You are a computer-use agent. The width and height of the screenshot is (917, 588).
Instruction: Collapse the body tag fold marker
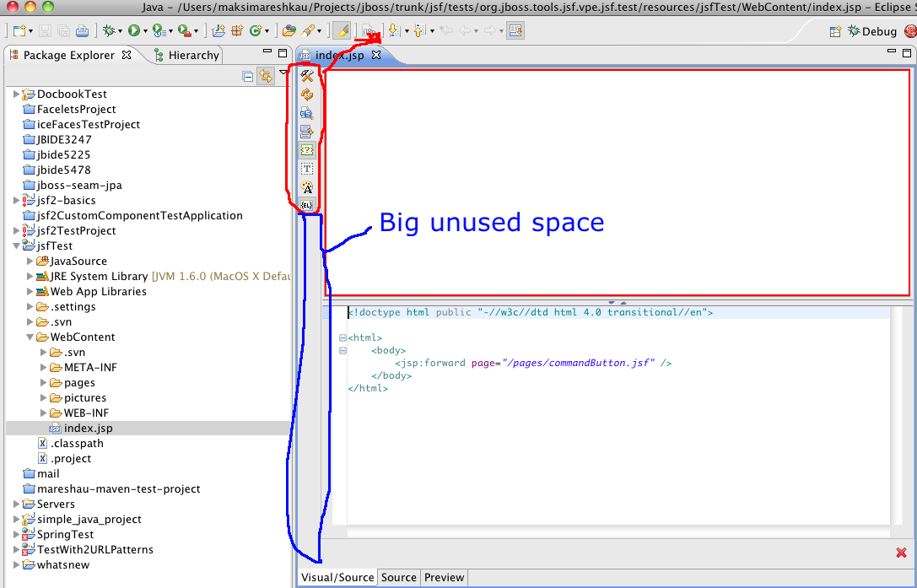click(x=343, y=350)
